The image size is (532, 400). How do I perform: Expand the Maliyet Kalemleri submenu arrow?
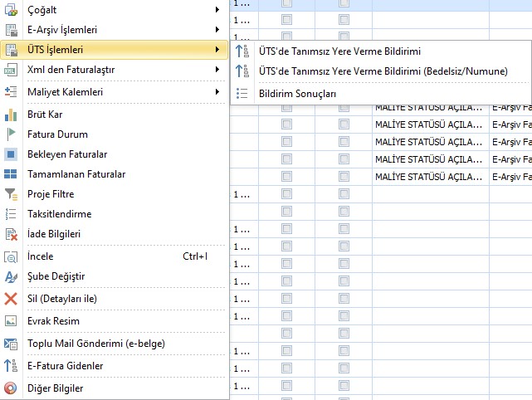point(217,91)
